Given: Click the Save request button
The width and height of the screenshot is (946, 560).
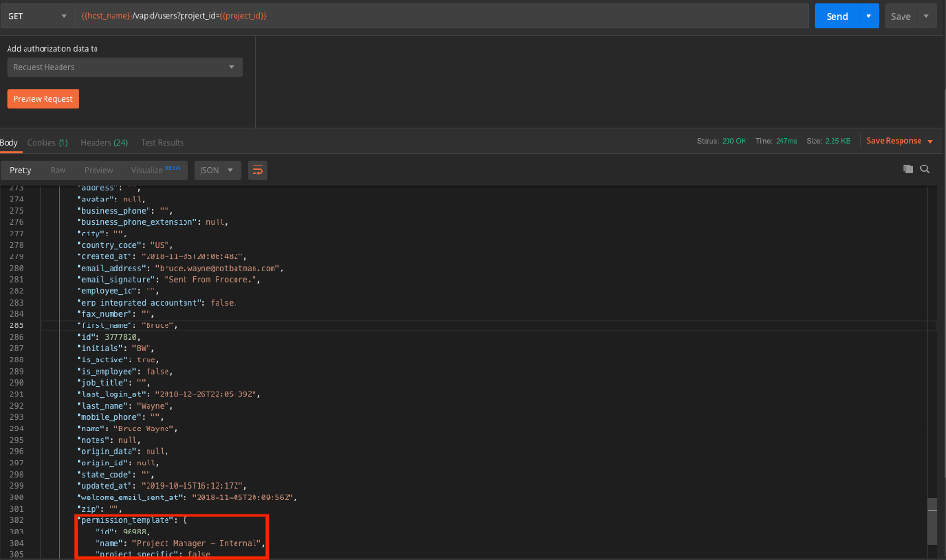Looking at the screenshot, I should tap(901, 16).
